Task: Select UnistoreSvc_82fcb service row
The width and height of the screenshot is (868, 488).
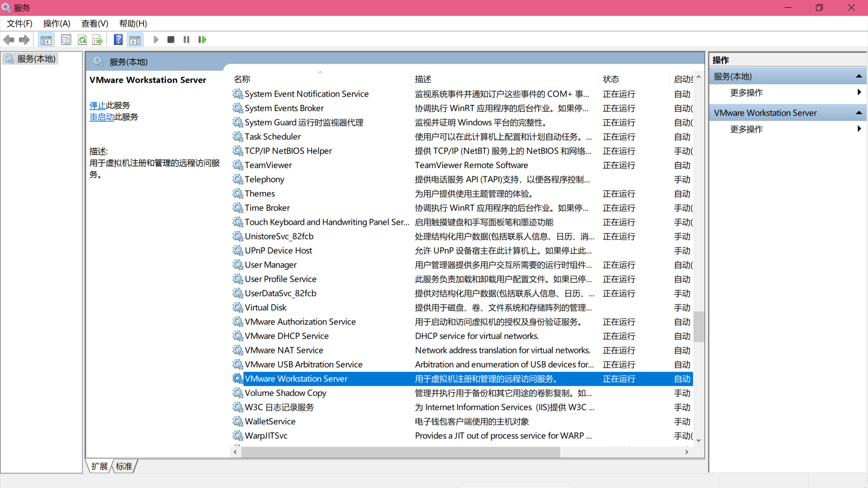Action: coord(462,236)
